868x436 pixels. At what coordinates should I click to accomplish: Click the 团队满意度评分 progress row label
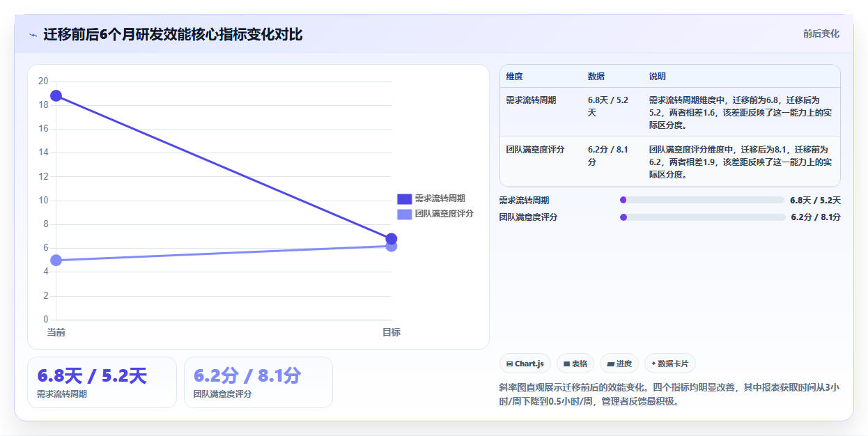tap(529, 217)
